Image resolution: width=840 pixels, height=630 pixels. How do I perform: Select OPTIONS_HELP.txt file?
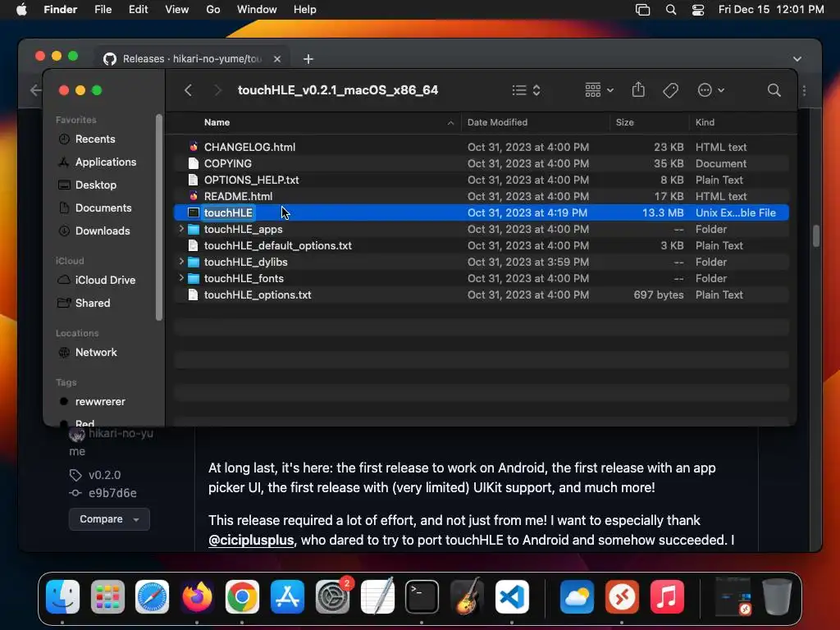click(x=481, y=180)
